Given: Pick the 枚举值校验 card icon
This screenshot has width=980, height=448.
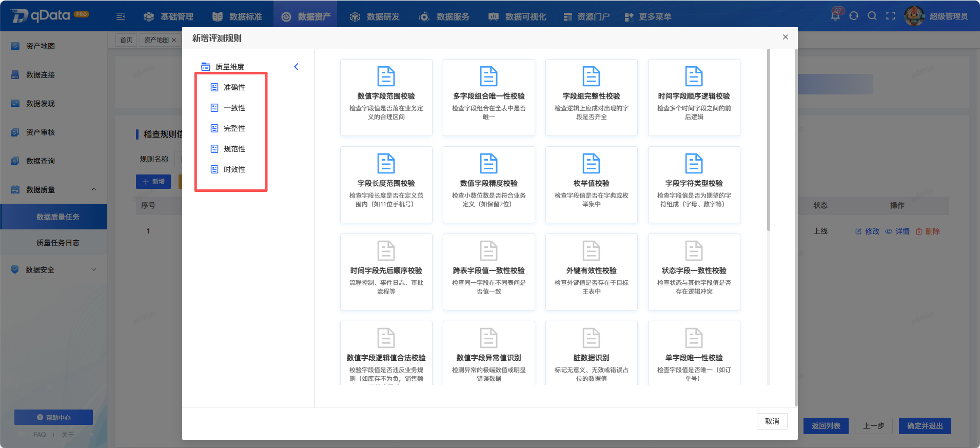Looking at the screenshot, I should (x=591, y=164).
